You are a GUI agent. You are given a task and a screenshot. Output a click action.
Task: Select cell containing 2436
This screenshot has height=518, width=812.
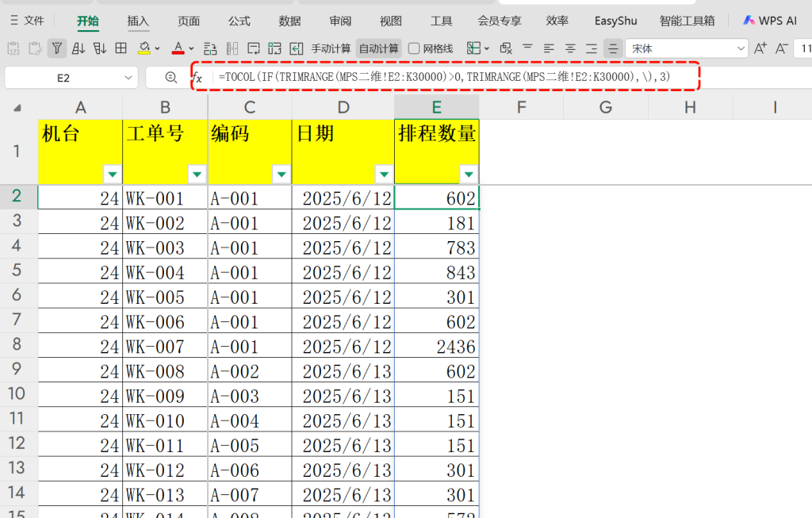coord(437,346)
